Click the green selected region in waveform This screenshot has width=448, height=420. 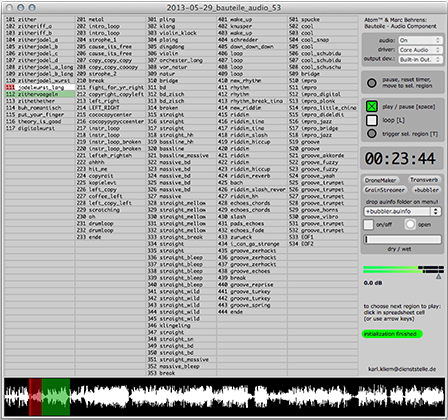pos(56,397)
